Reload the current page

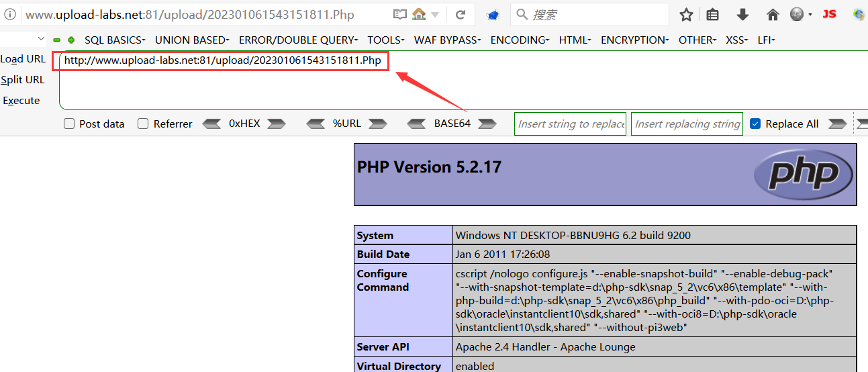[x=461, y=14]
